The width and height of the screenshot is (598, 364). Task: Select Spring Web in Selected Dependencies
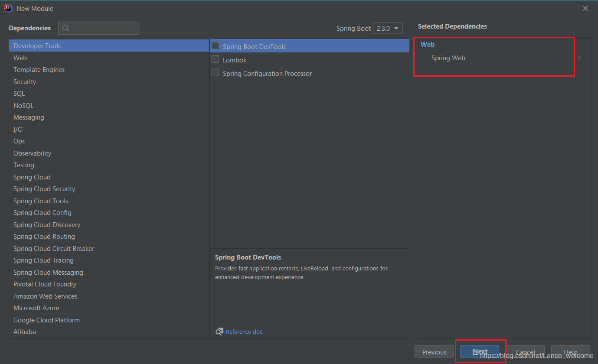pyautogui.click(x=448, y=58)
